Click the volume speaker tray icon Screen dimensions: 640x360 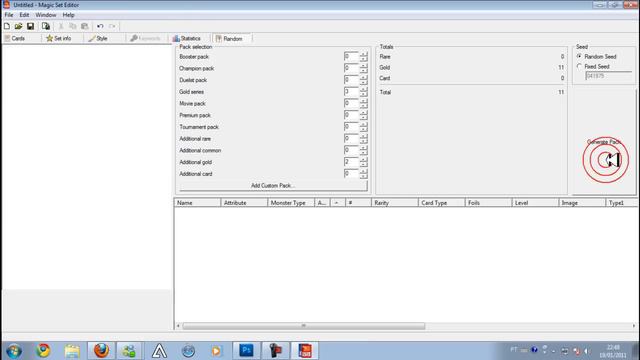click(x=587, y=351)
